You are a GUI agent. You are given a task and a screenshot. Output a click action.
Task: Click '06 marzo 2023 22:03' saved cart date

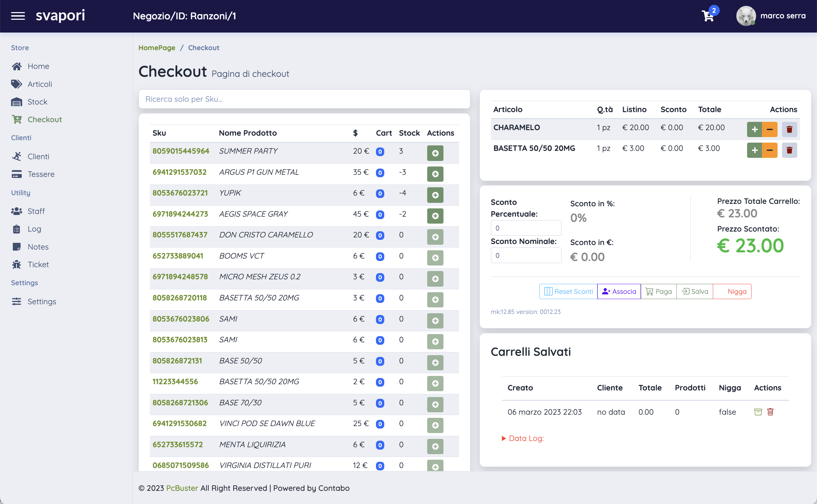(x=545, y=412)
